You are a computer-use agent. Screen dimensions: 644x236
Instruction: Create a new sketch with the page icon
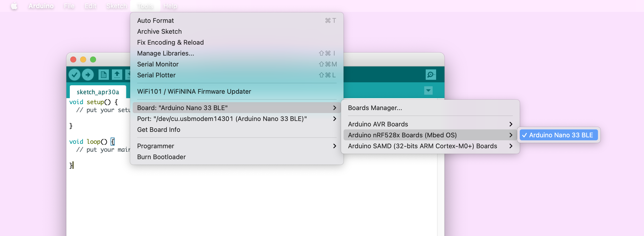[x=103, y=75]
